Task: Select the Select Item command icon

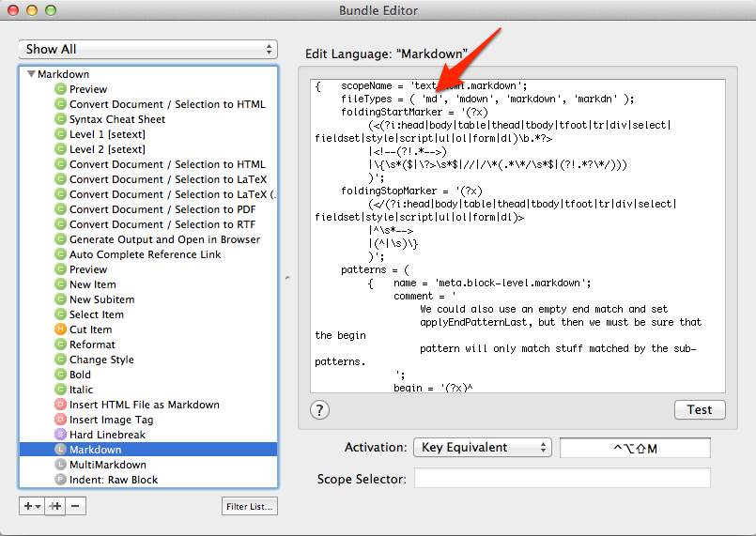Action: pyautogui.click(x=60, y=314)
